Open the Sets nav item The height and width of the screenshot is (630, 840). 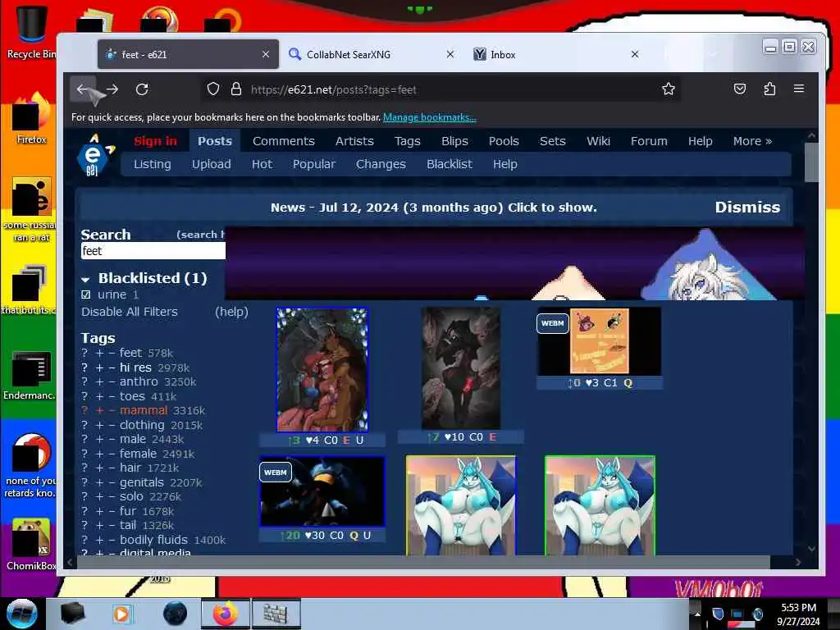pyautogui.click(x=552, y=141)
